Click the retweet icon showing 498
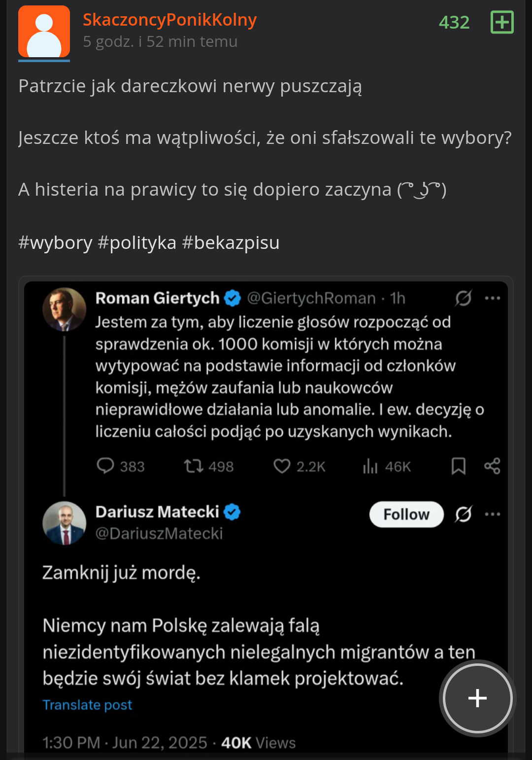This screenshot has width=532, height=760. click(194, 466)
